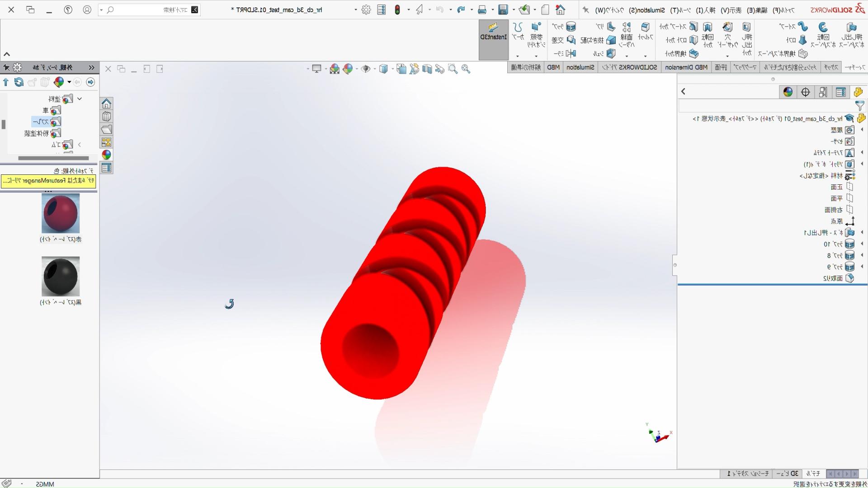Screen dimensions: 868x488
Task: Collapse the paint folder in Appearances tree
Action: tap(80, 99)
